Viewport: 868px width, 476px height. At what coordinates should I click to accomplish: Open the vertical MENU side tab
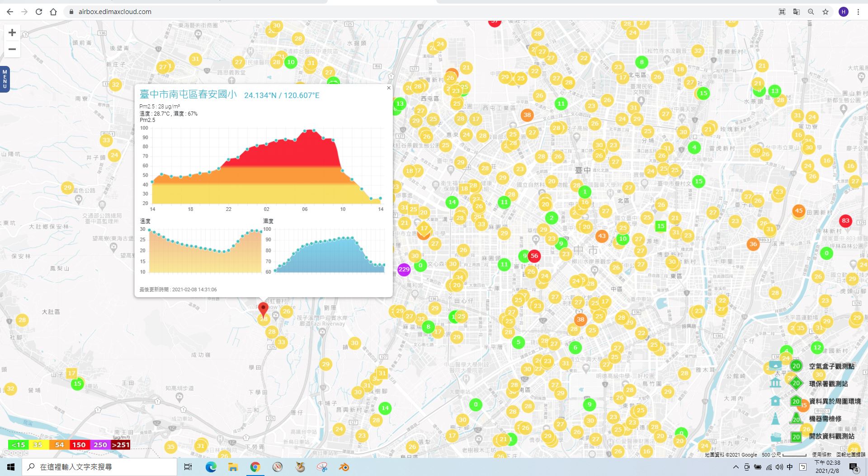pos(5,79)
